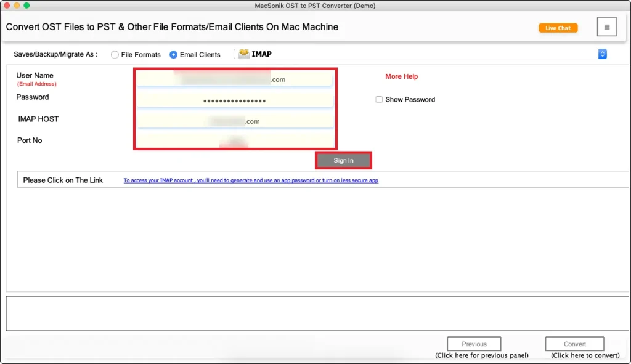Open the hamburger menu icon

coord(606,27)
